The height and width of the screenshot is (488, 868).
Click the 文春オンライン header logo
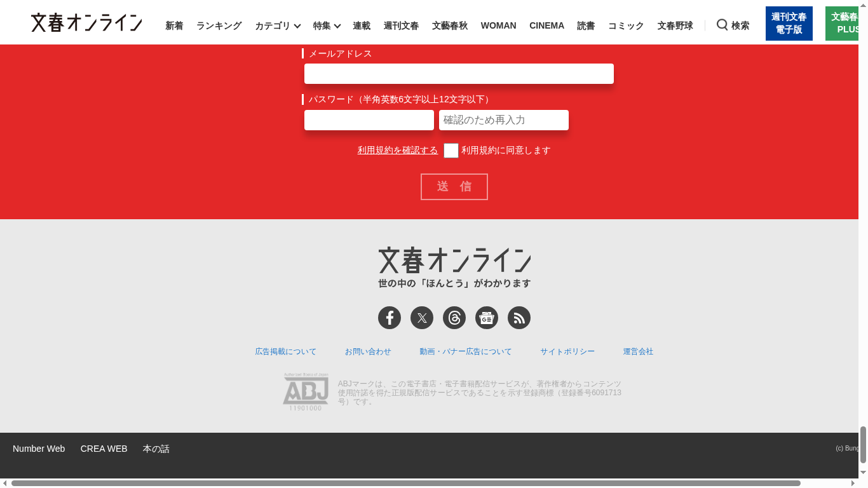click(x=86, y=23)
